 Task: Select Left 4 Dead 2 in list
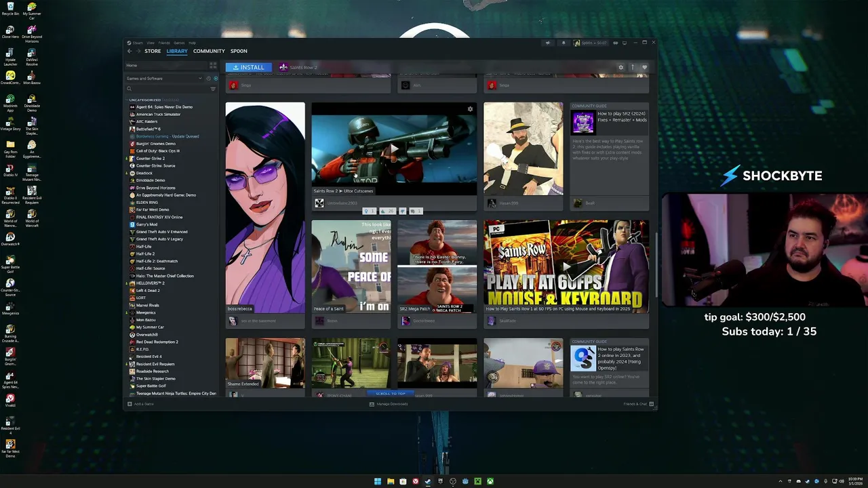148,290
